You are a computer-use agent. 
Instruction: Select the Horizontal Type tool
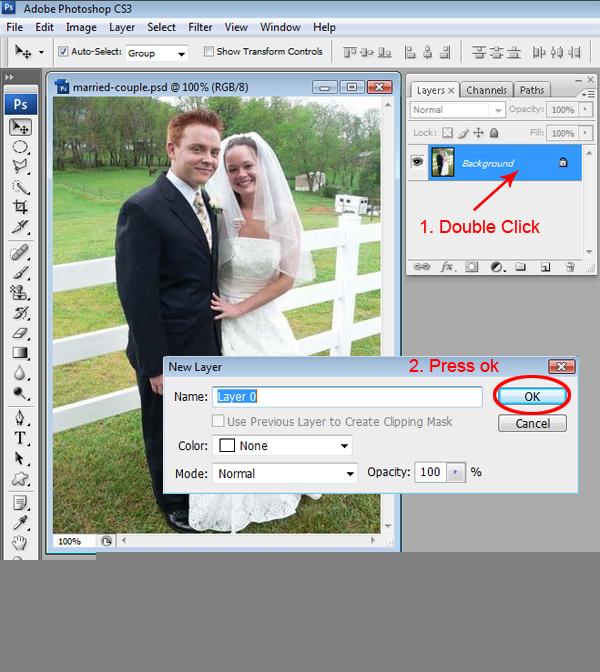(20, 438)
